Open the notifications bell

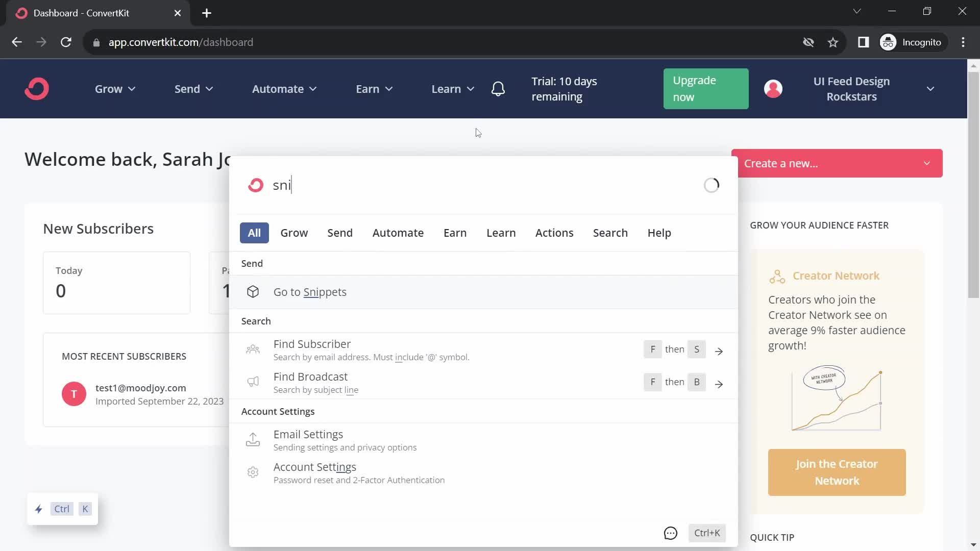498,89
